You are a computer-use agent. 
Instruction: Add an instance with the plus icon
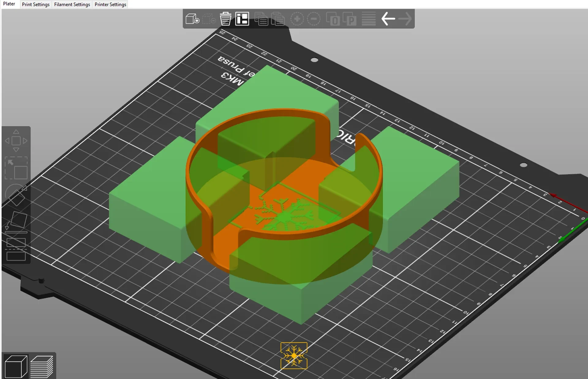[297, 19]
